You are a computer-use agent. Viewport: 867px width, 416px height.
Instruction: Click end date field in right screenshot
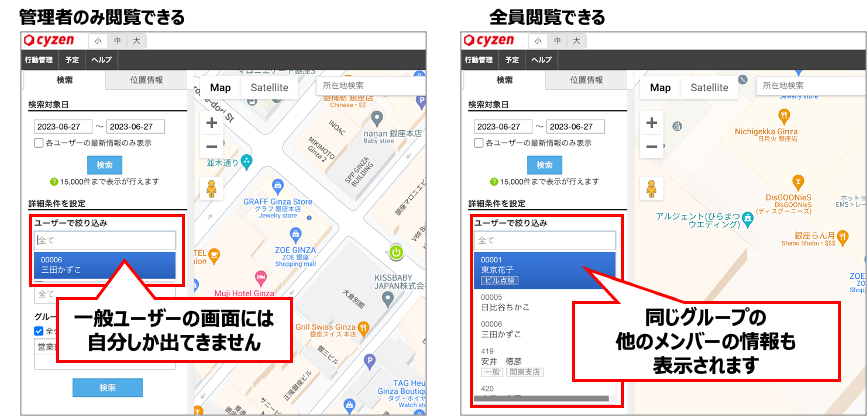tap(576, 127)
